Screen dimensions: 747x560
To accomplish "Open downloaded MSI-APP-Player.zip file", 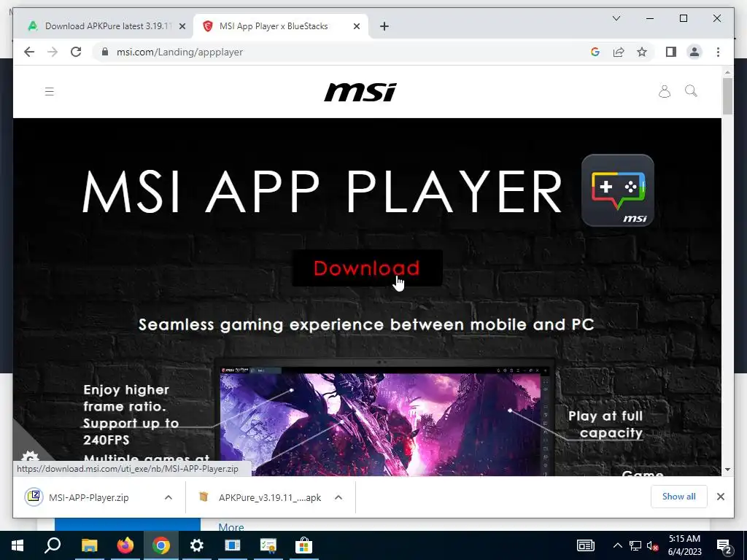I will coord(89,497).
